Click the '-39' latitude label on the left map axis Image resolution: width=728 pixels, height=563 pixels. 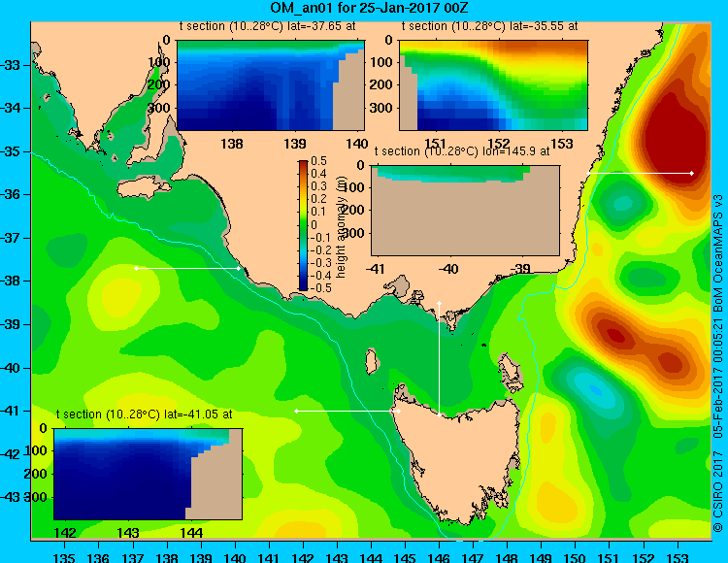tap(10, 324)
